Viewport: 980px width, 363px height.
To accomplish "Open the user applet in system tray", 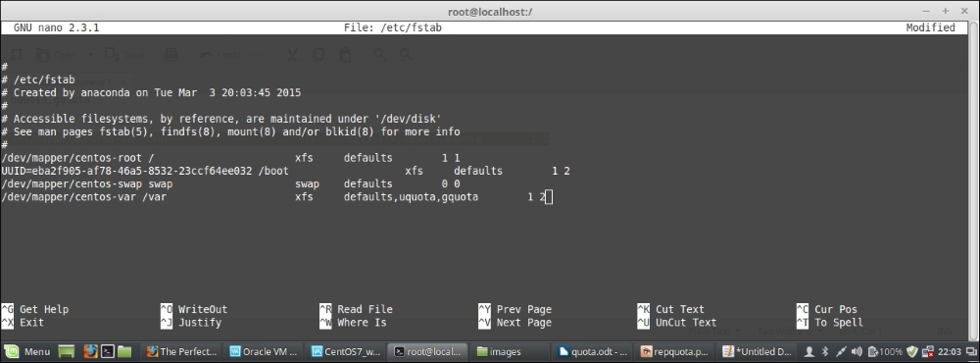I will tap(809, 352).
